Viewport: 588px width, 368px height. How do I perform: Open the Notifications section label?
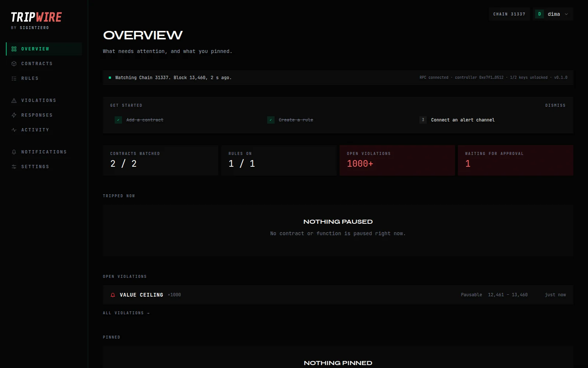pyautogui.click(x=44, y=152)
